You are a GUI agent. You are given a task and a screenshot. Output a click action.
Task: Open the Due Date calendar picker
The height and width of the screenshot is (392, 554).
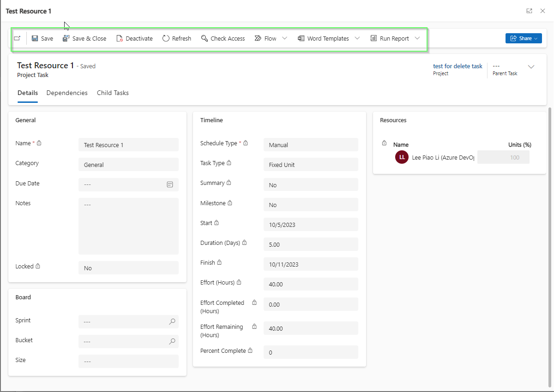pyautogui.click(x=170, y=184)
